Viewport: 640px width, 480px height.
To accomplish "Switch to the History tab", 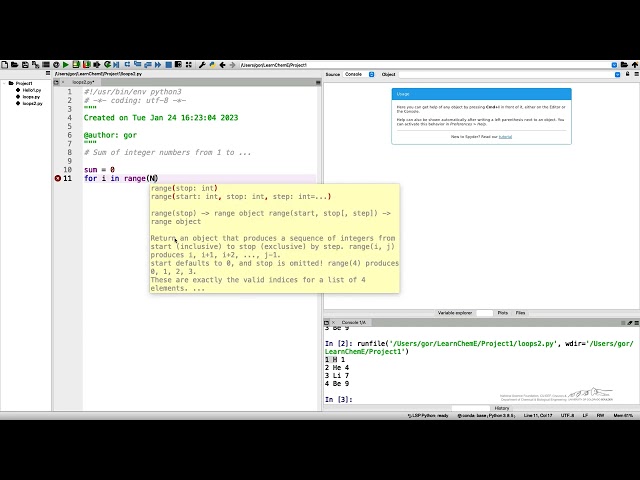I will (502, 408).
